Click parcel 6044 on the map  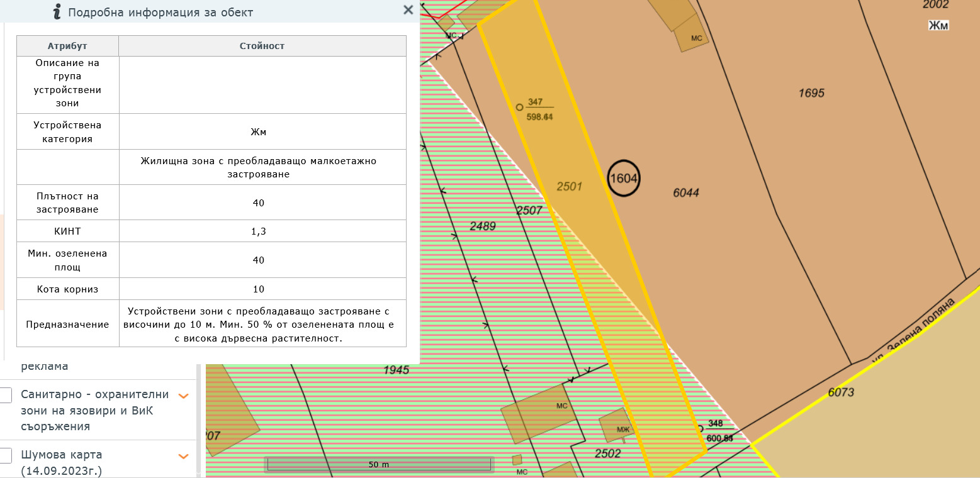click(x=685, y=193)
